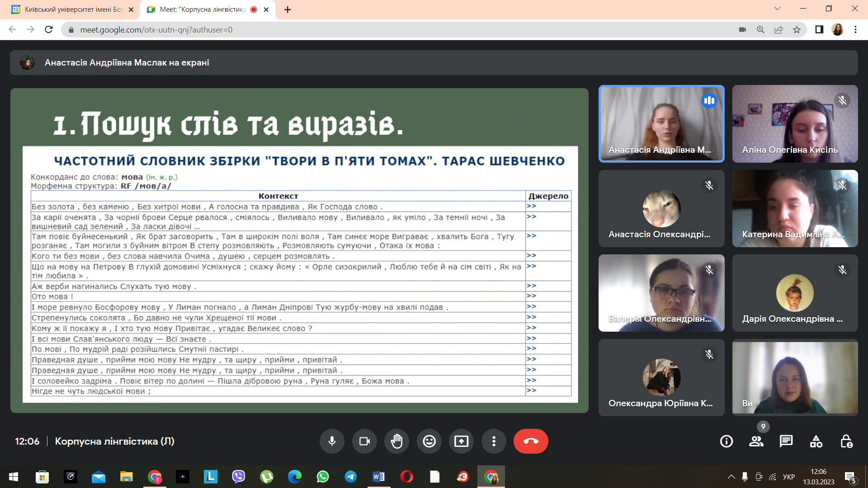Raise hand in the meeting
This screenshot has width=868, height=488.
click(396, 441)
